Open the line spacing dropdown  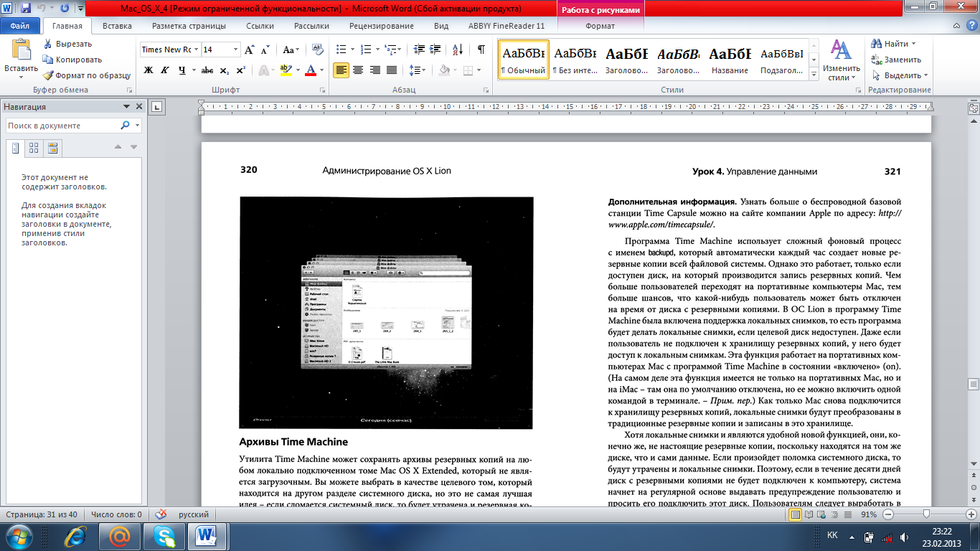(x=418, y=70)
